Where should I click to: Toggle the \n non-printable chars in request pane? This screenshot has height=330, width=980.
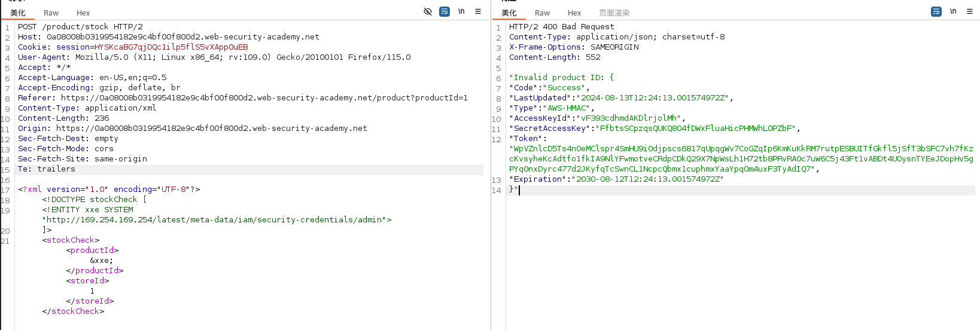[x=461, y=11]
